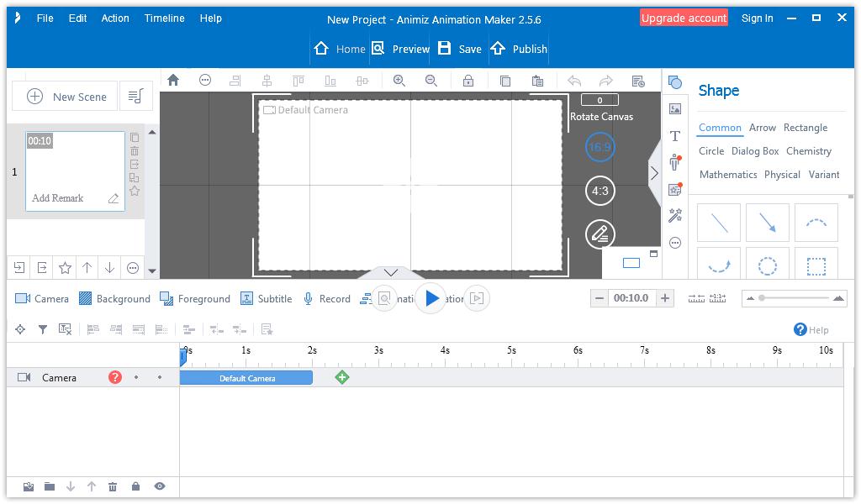The height and width of the screenshot is (504, 861).
Task: Click the paste clipboard icon
Action: point(537,81)
